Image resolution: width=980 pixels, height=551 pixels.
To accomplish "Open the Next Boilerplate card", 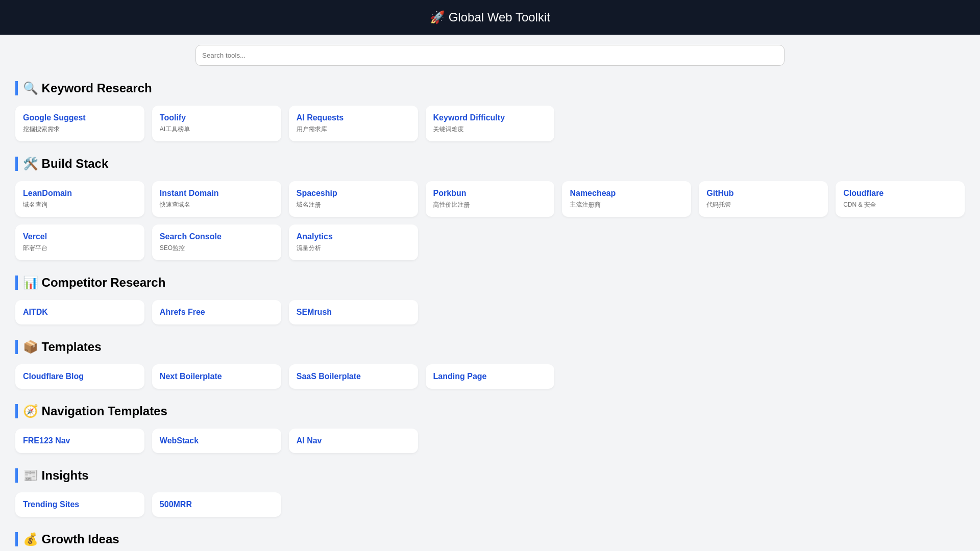I will coord(216,377).
